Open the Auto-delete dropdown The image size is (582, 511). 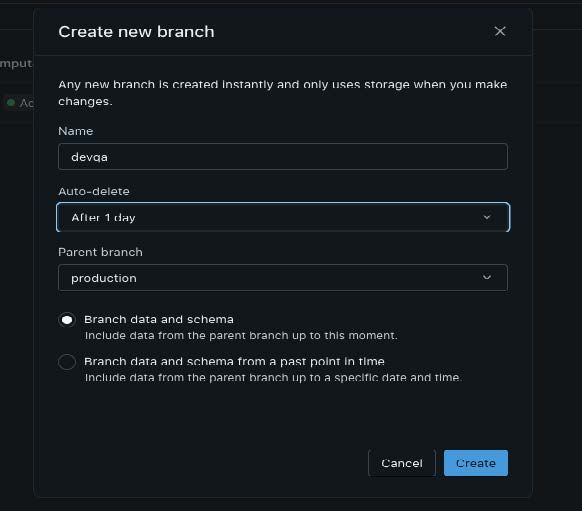click(283, 217)
